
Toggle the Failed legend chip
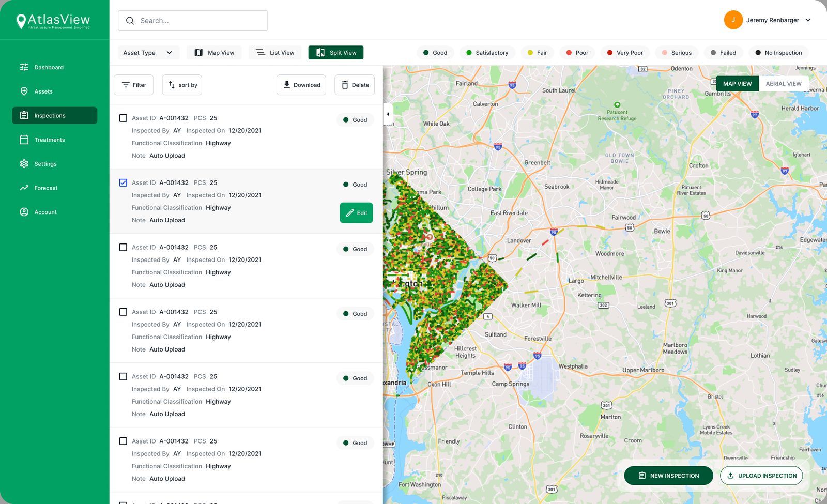(x=723, y=53)
